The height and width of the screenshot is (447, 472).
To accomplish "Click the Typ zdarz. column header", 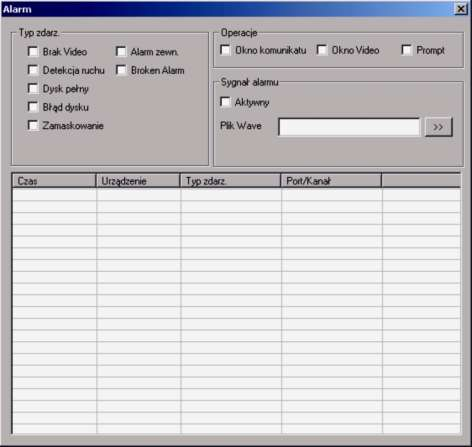I will tap(231, 181).
